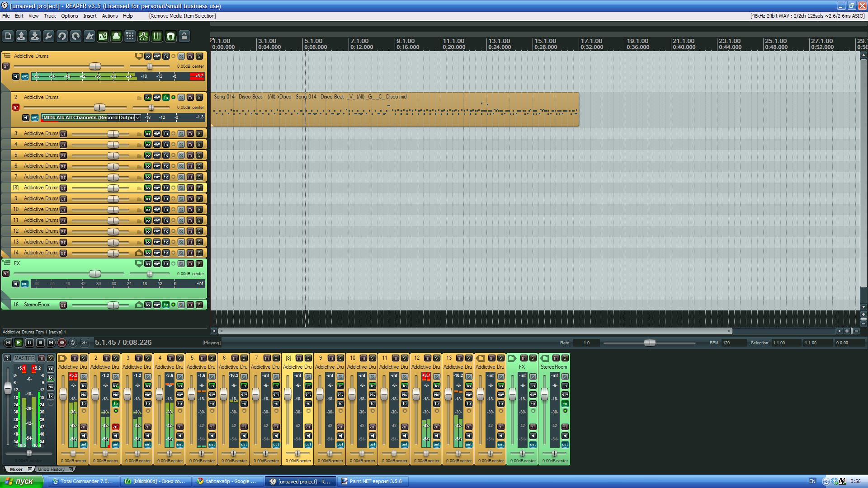Screen dimensions: 868x488
Task: Click the BPM 120 field
Action: (x=733, y=343)
